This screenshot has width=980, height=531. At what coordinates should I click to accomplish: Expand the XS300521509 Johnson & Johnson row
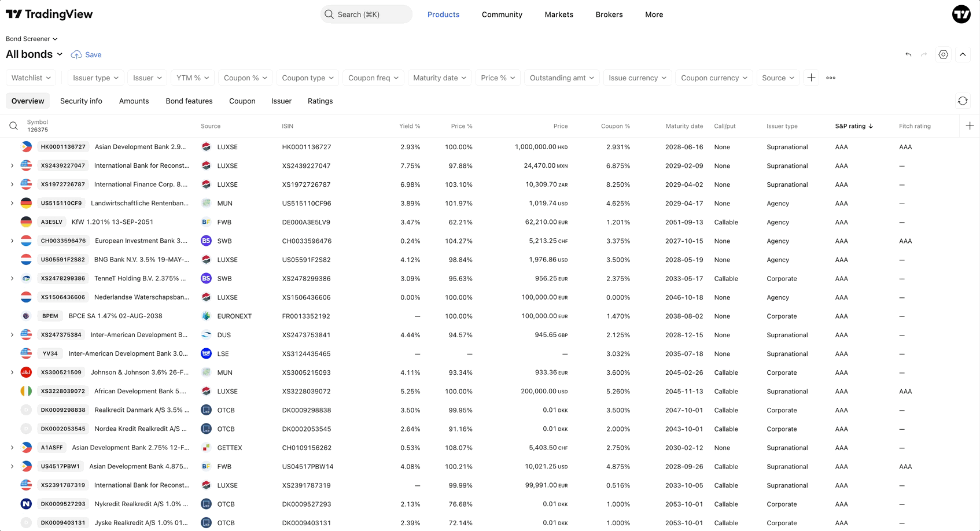(12, 373)
